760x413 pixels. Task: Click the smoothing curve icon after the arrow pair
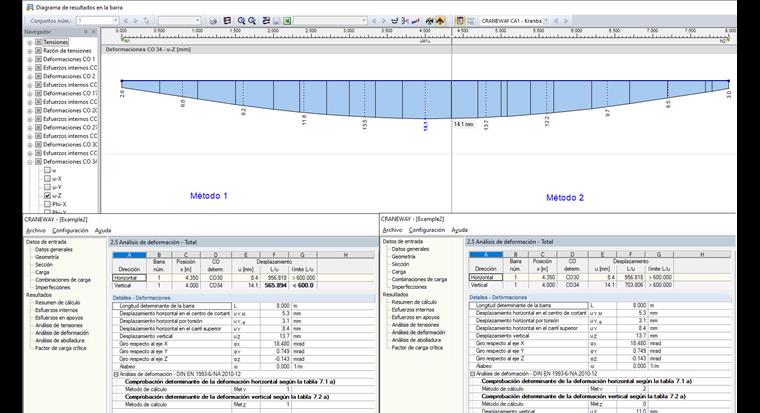pyautogui.click(x=395, y=21)
